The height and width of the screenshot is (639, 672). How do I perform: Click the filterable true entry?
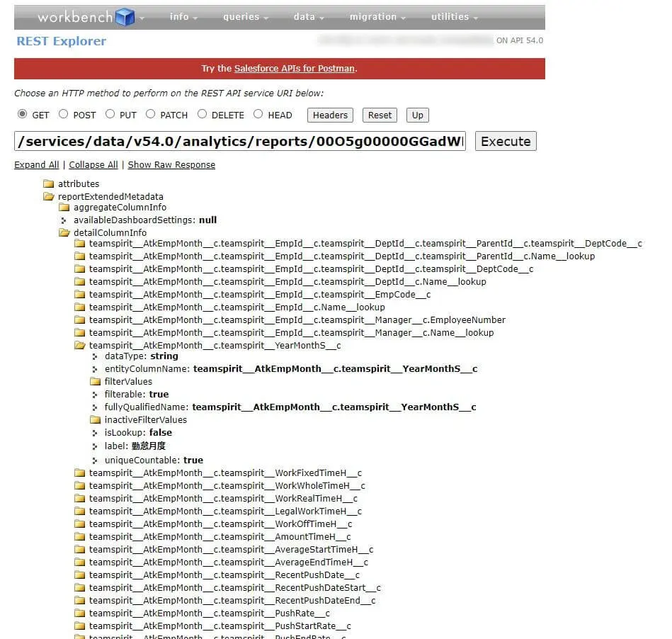coord(137,395)
